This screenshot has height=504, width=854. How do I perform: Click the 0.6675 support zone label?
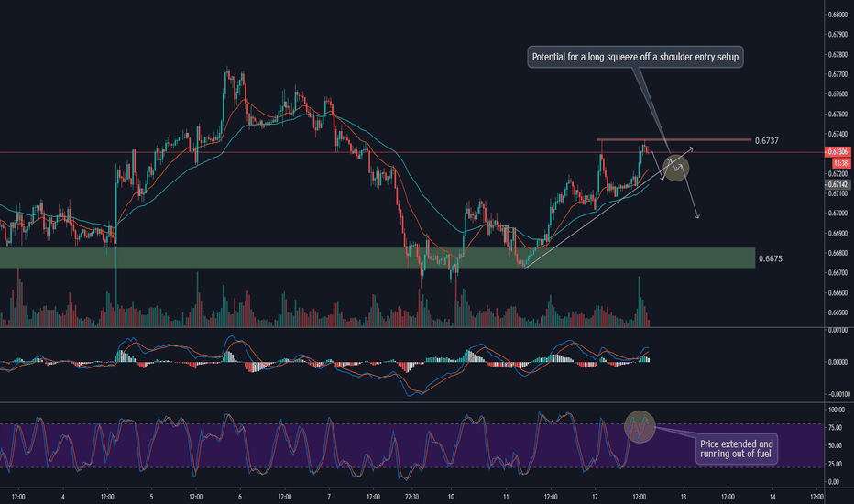(770, 258)
